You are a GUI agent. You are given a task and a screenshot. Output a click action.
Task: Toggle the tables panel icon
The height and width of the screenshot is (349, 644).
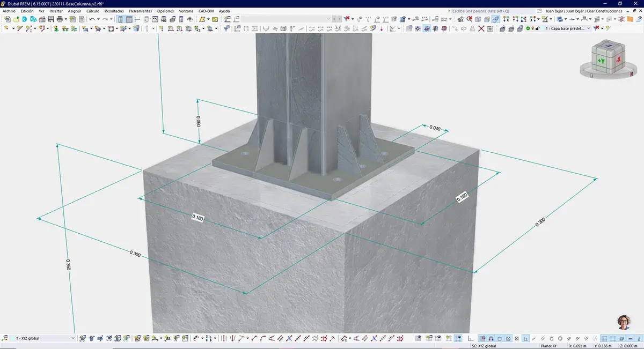click(x=129, y=19)
